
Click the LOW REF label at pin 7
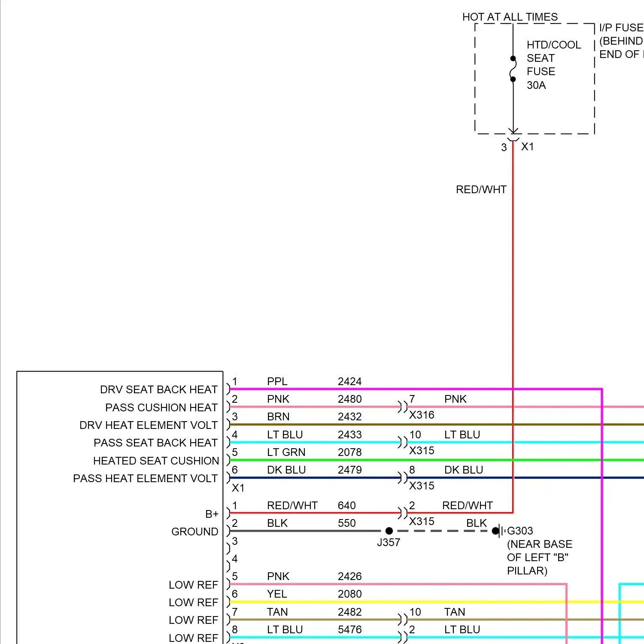click(194, 620)
